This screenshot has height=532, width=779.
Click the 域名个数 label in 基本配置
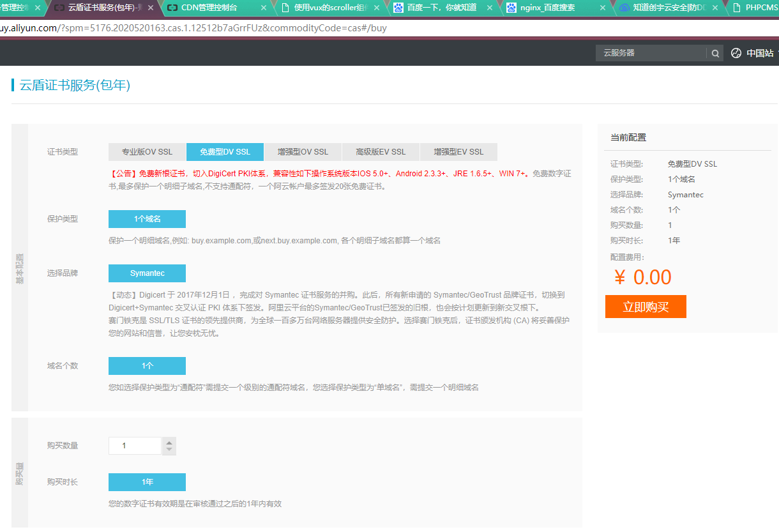click(x=63, y=366)
